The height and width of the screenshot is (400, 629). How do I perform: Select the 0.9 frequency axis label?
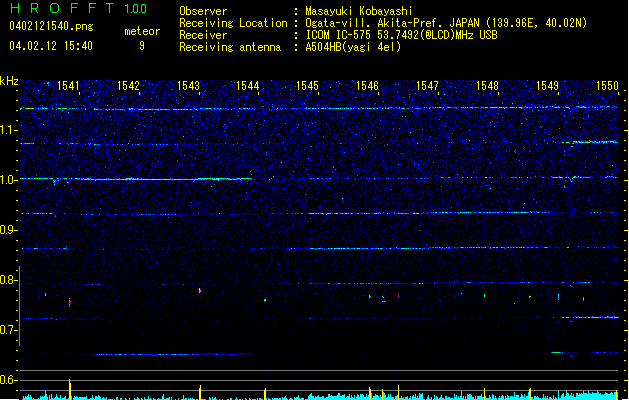9,230
